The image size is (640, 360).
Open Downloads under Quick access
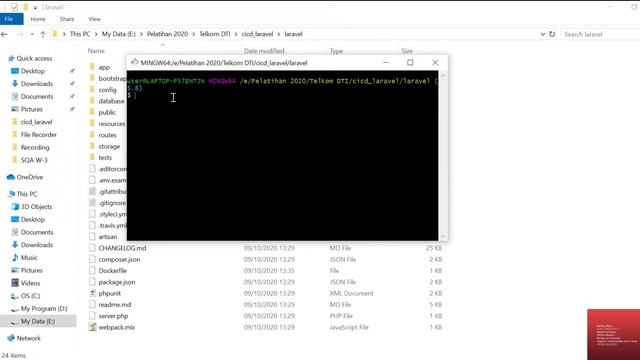(37, 84)
